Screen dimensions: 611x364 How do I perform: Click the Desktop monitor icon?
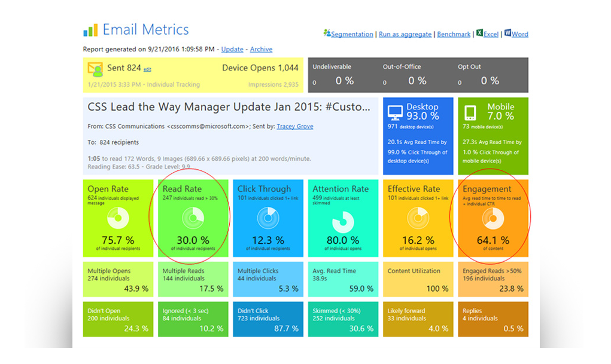tap(395, 111)
